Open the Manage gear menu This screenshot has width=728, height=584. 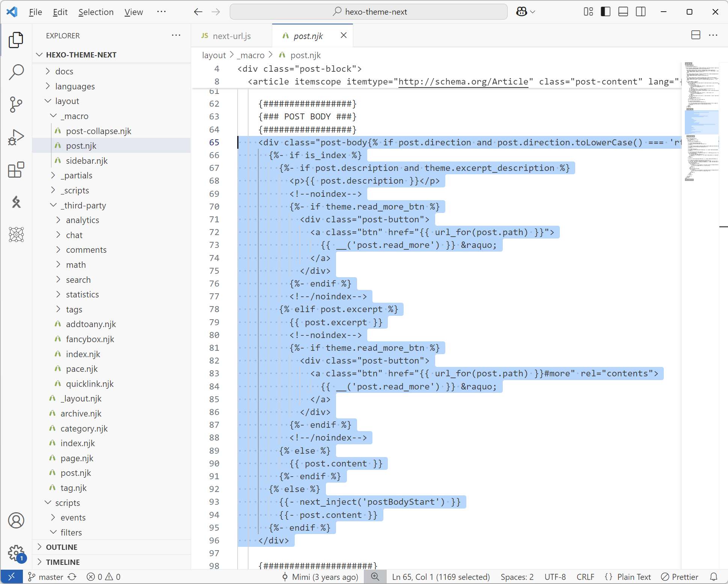[16, 552]
